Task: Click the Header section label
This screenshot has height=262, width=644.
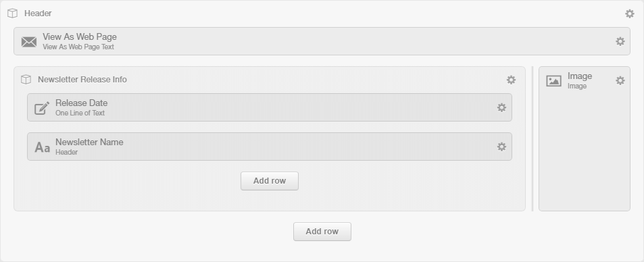Action: coord(38,14)
